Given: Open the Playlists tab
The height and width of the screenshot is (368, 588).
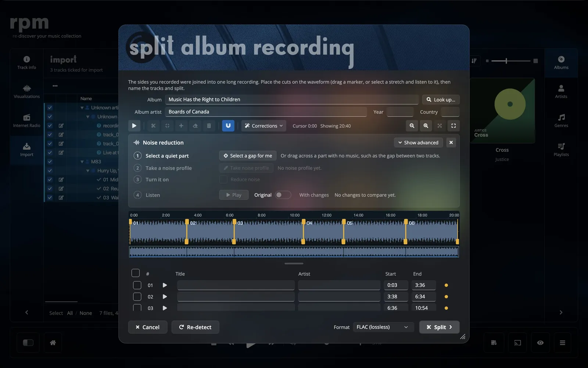Looking at the screenshot, I should pos(561,150).
